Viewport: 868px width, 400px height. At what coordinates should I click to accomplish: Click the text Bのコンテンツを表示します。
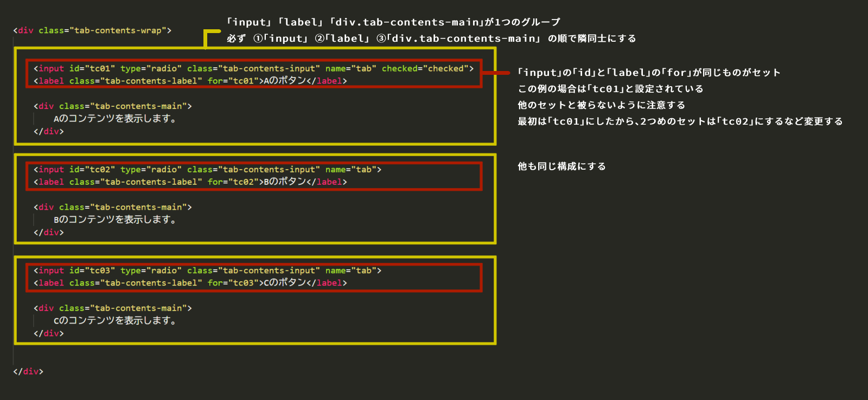[x=114, y=220]
